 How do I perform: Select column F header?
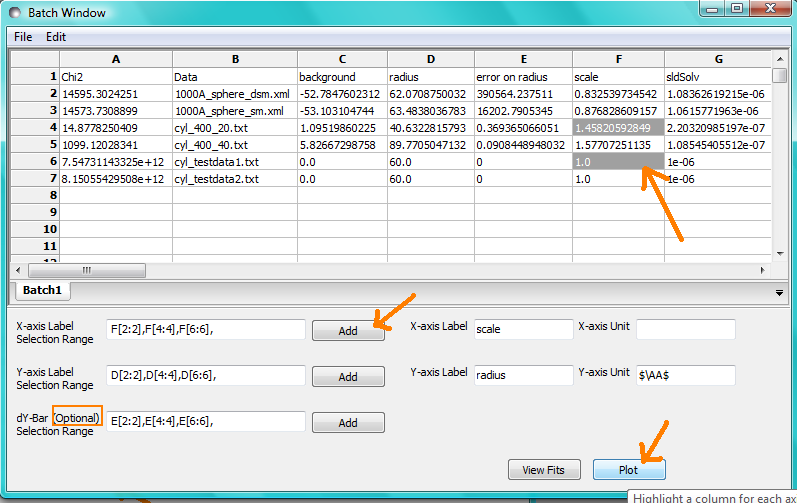[x=617, y=59]
